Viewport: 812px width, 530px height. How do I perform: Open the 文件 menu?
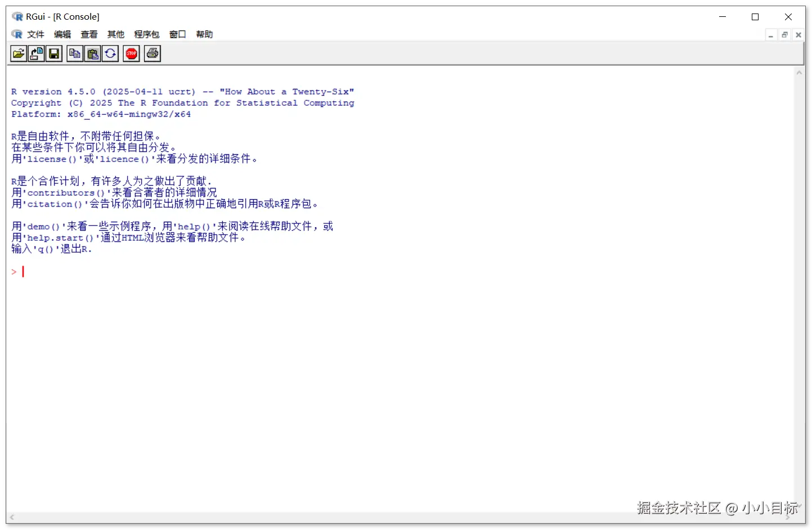36,34
